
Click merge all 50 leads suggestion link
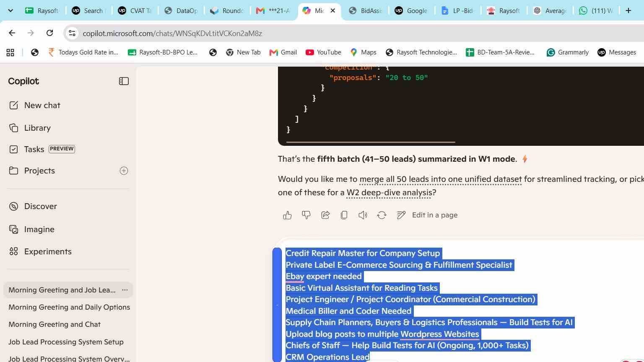[441, 179]
